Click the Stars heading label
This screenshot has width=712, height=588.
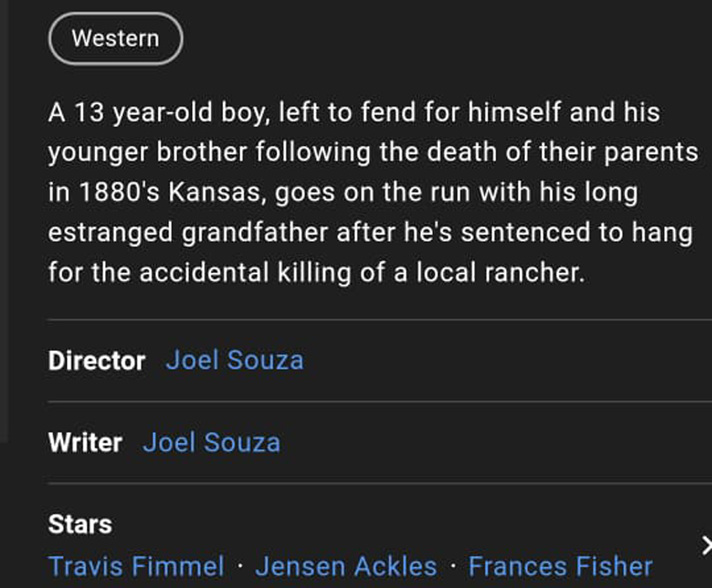(80, 524)
